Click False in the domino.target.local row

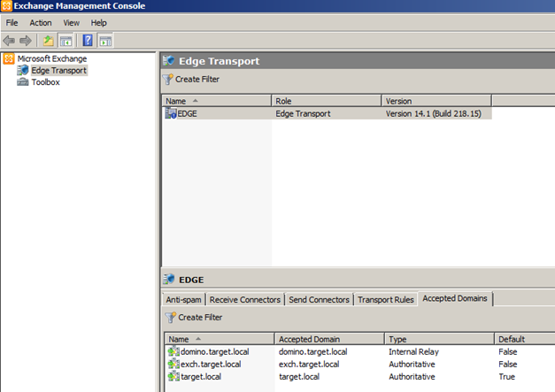click(507, 351)
